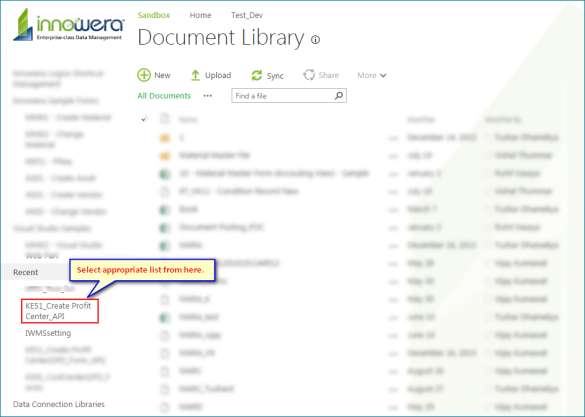Open Data Connection Libraries link
The image size is (585, 417).
pos(59,404)
